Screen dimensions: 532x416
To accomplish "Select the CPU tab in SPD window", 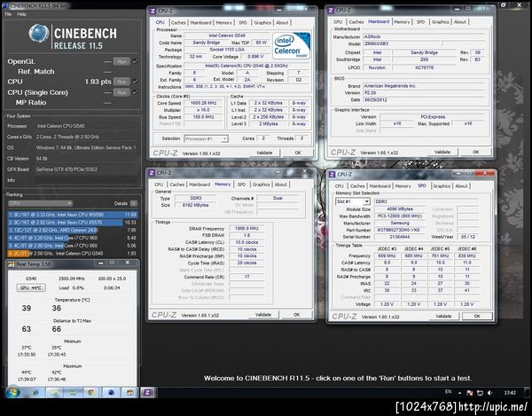I will coord(339,186).
